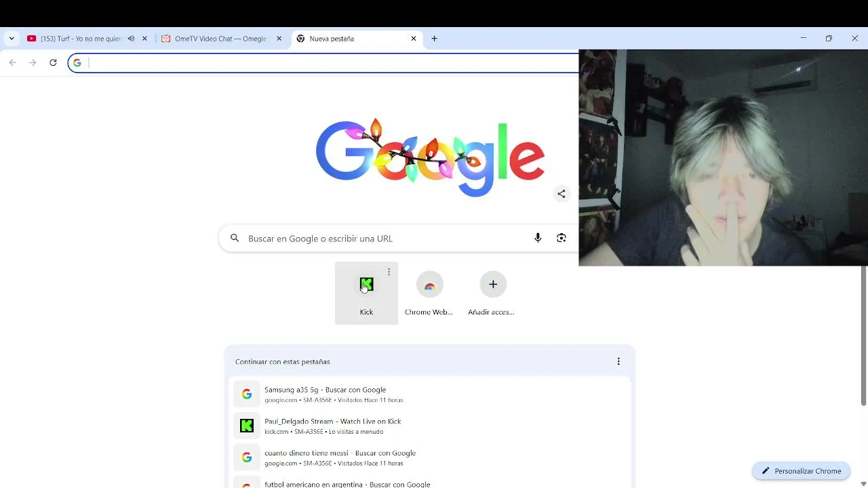Click the Google G icon in address bar
The height and width of the screenshot is (488, 868).
click(x=77, y=63)
